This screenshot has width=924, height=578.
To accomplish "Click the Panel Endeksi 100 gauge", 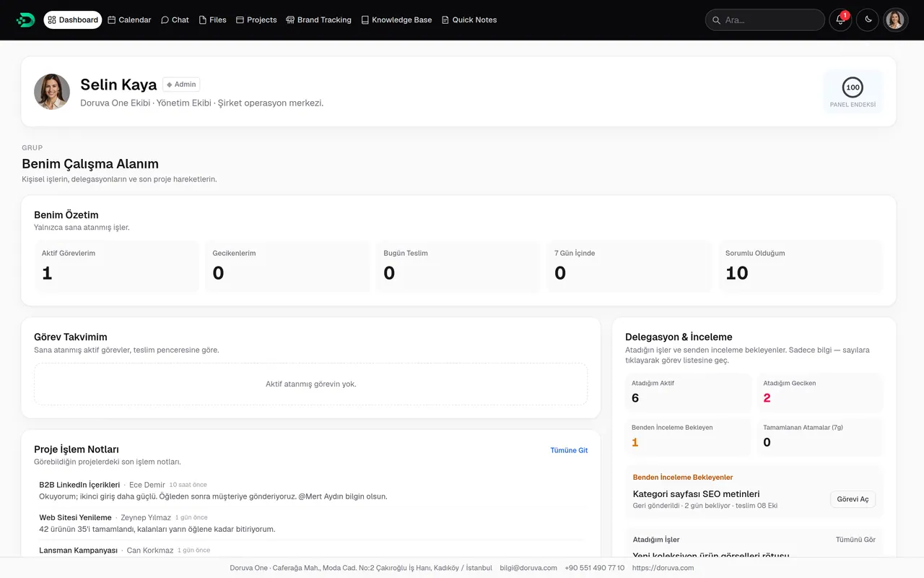I will [853, 92].
